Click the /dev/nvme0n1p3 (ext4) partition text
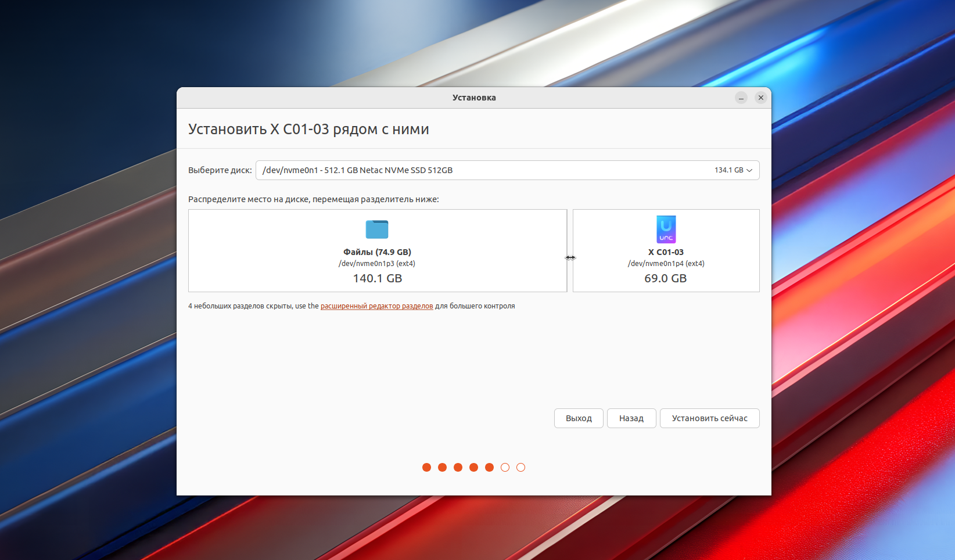 pyautogui.click(x=377, y=264)
